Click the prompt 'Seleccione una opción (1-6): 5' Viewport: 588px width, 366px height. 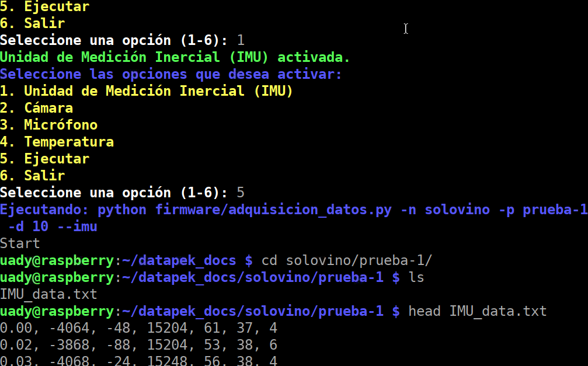(x=122, y=193)
